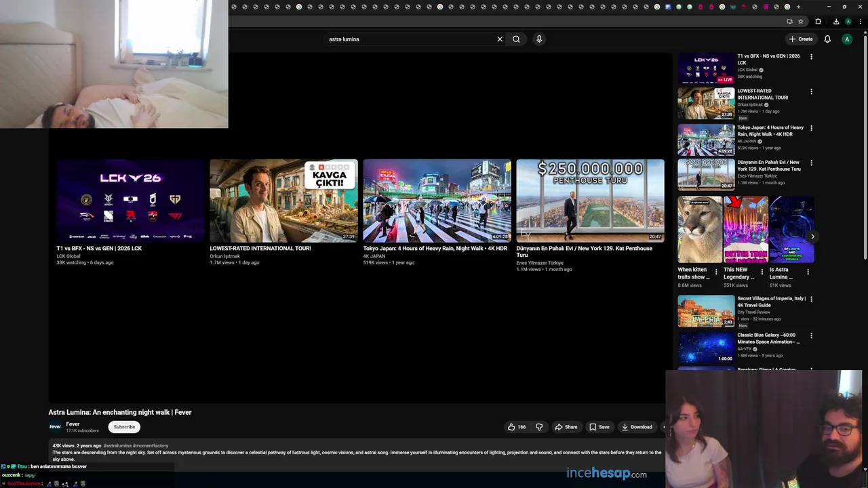The height and width of the screenshot is (488, 868).
Task: Open Classic Blue Galaxy sidebar thumbnail
Action: [x=706, y=347]
